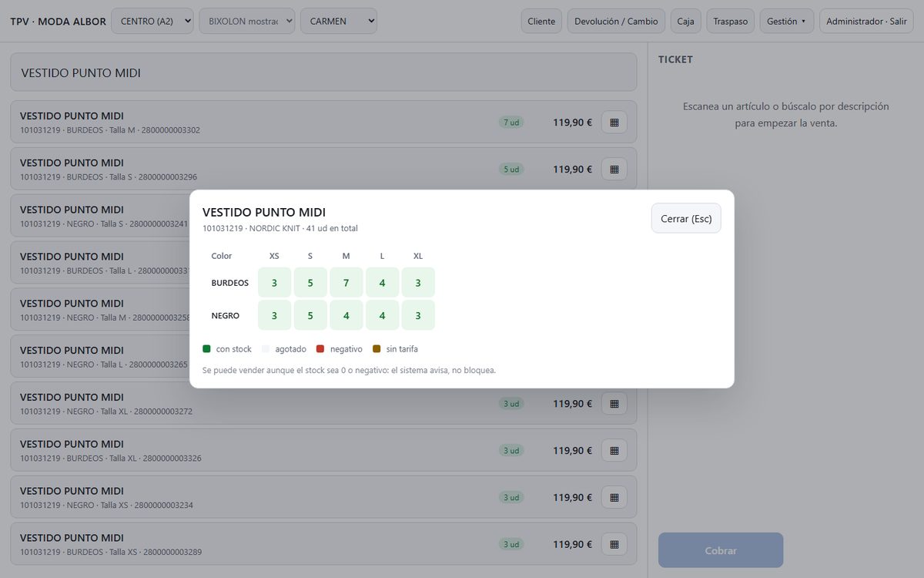This screenshot has height=578, width=924.
Task: Open the Traspaso section
Action: (731, 21)
